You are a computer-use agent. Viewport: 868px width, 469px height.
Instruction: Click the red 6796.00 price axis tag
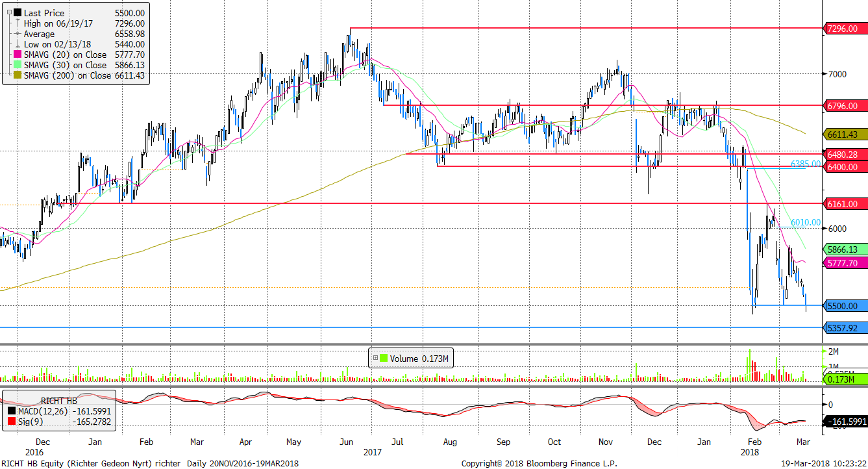(x=845, y=105)
